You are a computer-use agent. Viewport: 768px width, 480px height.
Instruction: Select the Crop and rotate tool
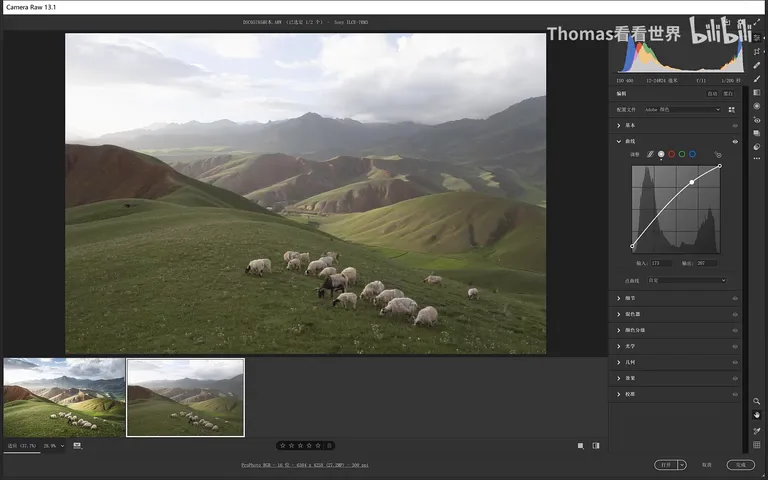[757, 51]
